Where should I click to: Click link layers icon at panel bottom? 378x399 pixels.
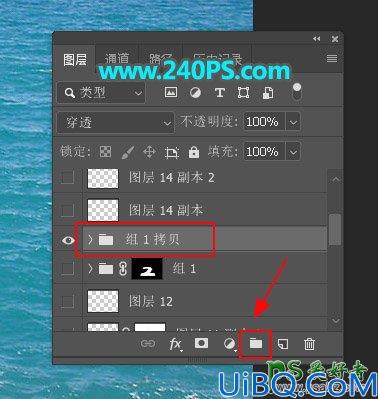pos(148,343)
